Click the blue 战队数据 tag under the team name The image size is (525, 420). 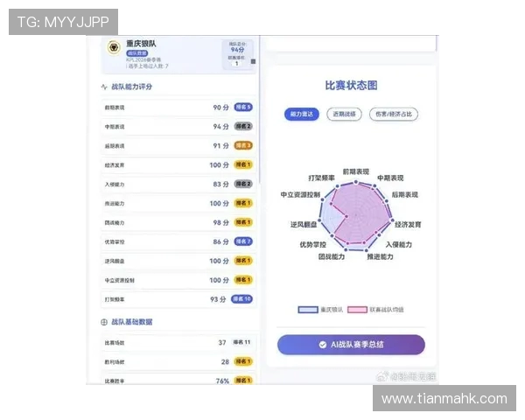pyautogui.click(x=137, y=53)
